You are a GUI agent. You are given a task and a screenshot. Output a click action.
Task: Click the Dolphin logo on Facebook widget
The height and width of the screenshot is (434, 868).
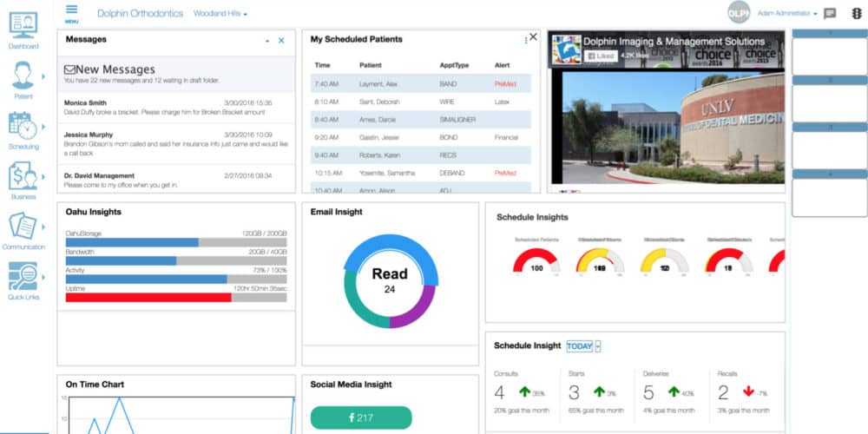[566, 49]
